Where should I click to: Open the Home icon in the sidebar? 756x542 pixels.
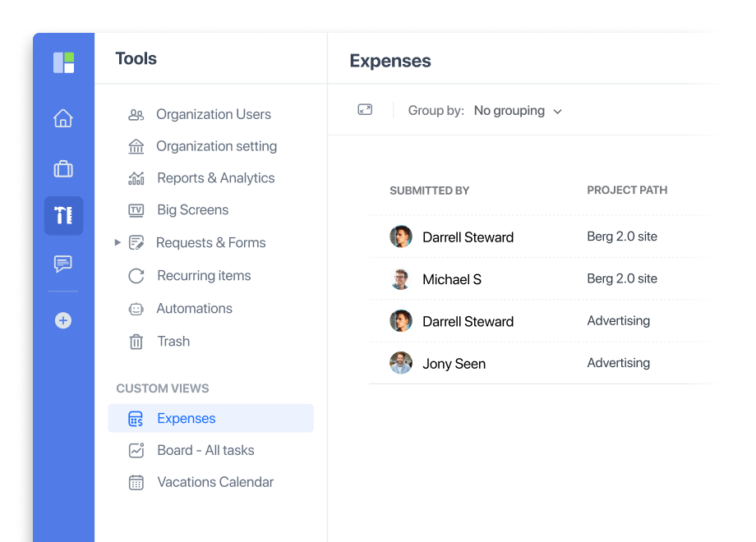click(x=63, y=118)
